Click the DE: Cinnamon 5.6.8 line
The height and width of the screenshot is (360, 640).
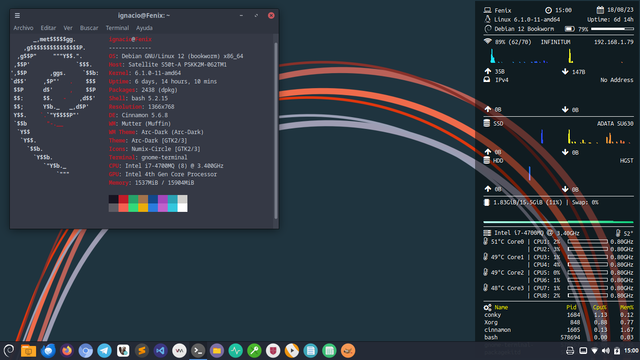point(138,115)
